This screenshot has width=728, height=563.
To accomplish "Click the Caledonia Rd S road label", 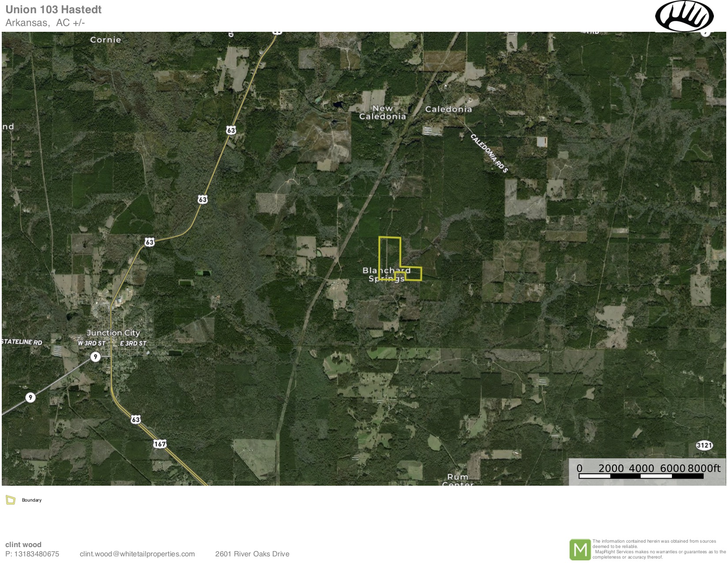I will [x=489, y=153].
